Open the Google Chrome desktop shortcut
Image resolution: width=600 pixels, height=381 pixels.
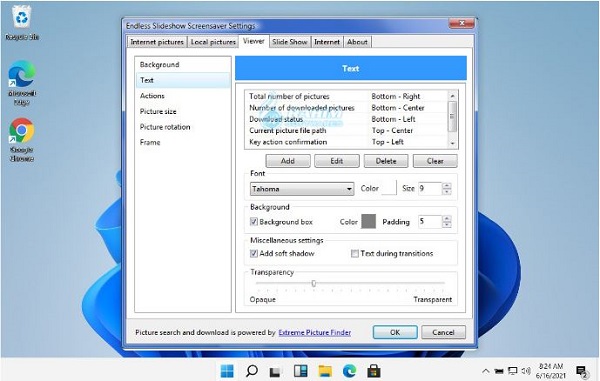[x=22, y=140]
